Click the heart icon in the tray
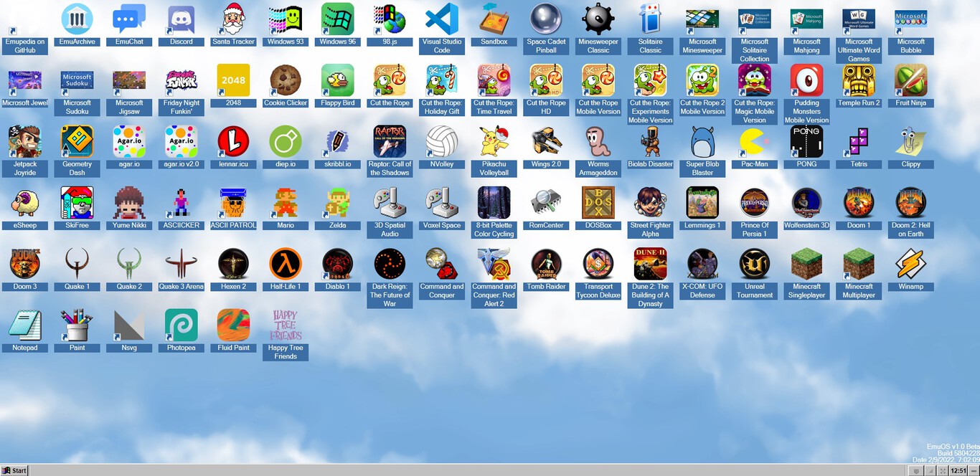The width and height of the screenshot is (980, 476). (x=917, y=470)
